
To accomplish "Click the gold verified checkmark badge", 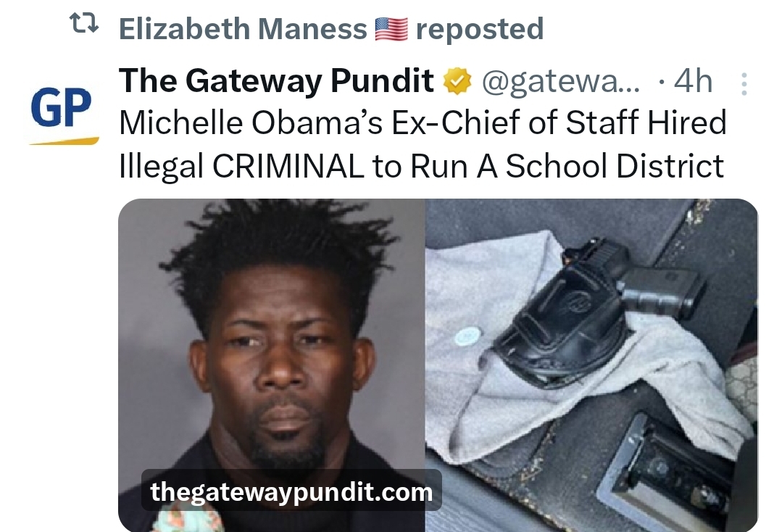I will (x=457, y=82).
